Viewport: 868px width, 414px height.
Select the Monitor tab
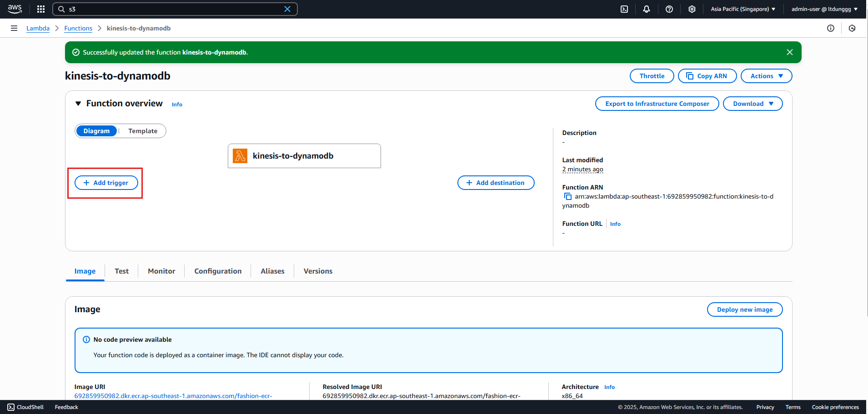point(161,271)
